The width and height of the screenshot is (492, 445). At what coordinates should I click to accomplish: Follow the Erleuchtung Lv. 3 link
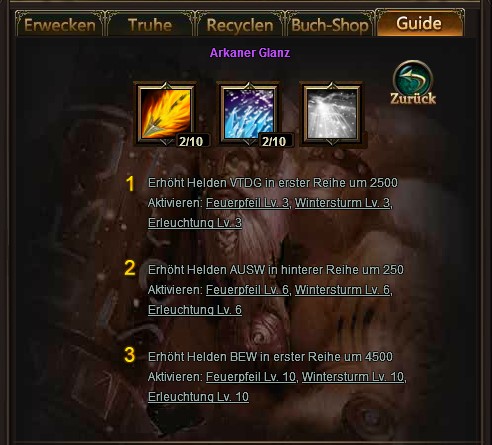coord(195,223)
